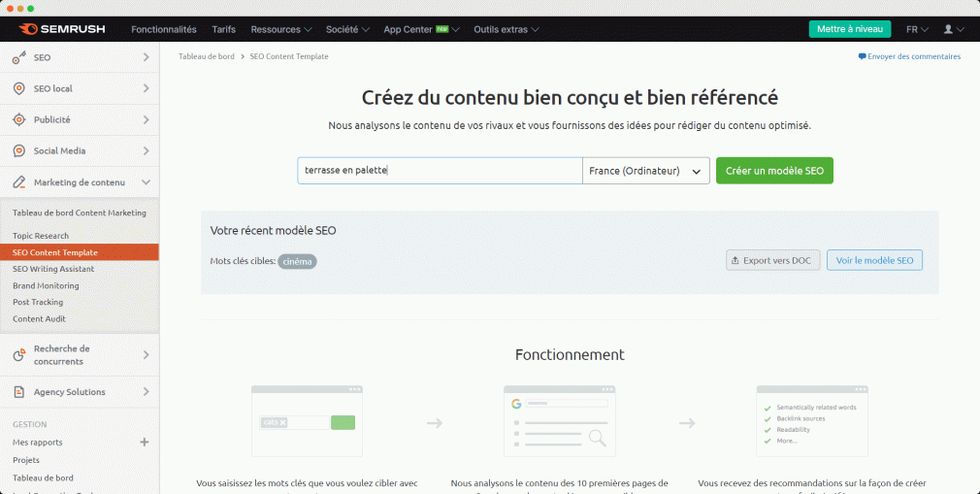Screen dimensions: 980x494
Task: Click the Semrush logo
Action: (x=62, y=29)
